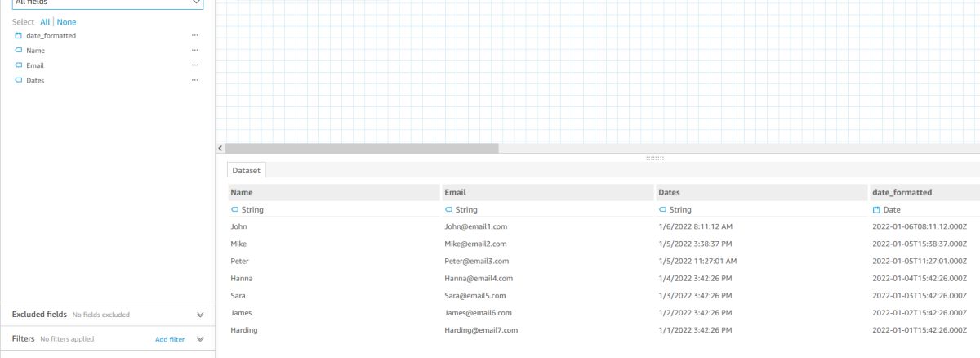The image size is (980, 358).
Task: Click string type icon beside Name field
Action: (19, 51)
